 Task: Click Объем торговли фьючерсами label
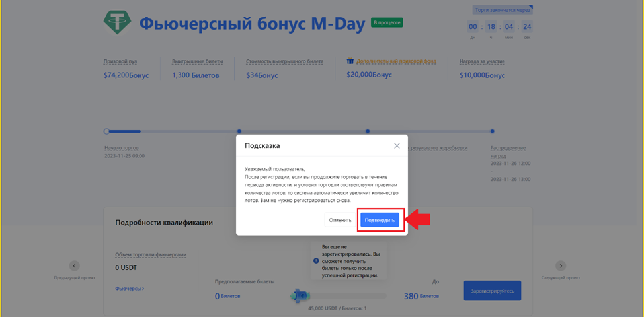click(151, 255)
